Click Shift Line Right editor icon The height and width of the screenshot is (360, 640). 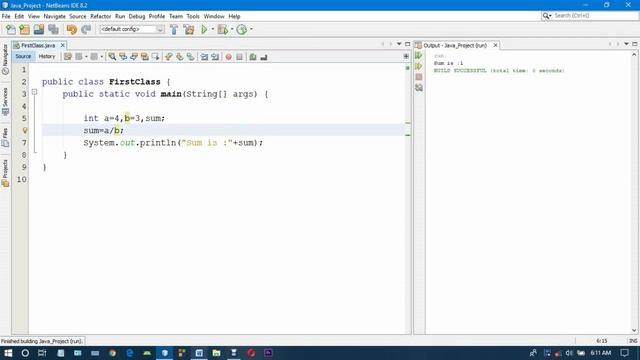(215, 57)
